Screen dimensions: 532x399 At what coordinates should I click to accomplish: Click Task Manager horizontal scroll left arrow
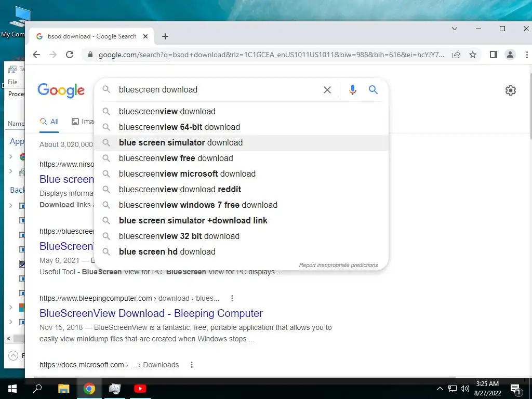(9, 338)
